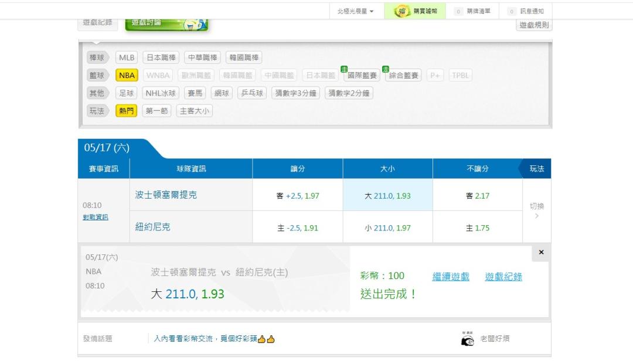Select the 足球 sport filter

127,93
